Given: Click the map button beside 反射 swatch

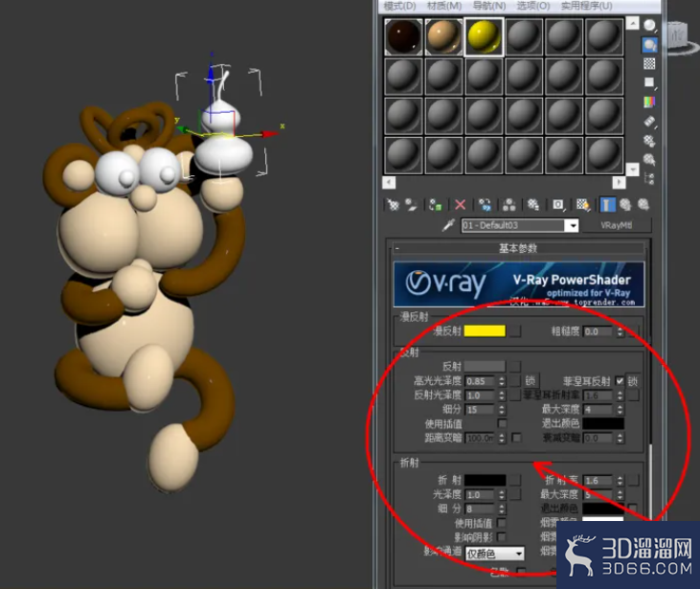Looking at the screenshot, I should pyautogui.click(x=515, y=367).
